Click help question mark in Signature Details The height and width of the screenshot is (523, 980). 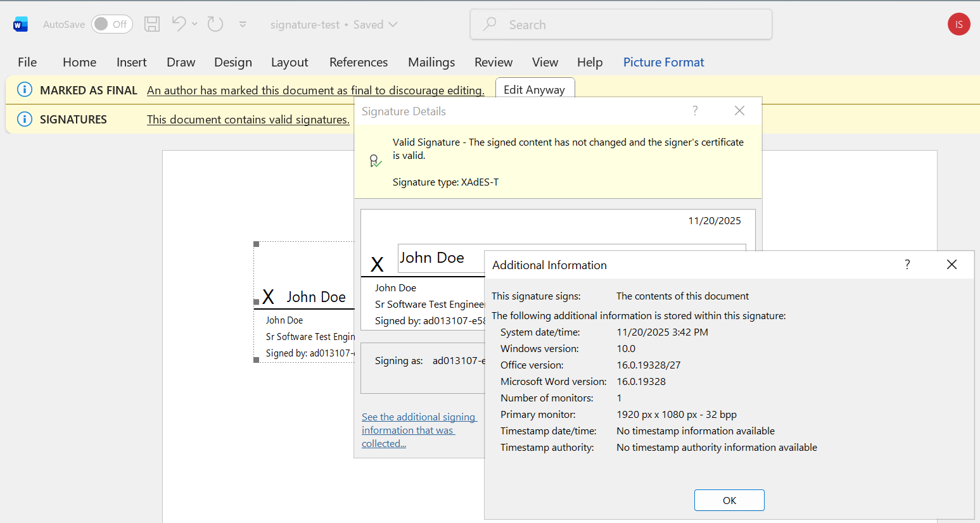pos(695,111)
